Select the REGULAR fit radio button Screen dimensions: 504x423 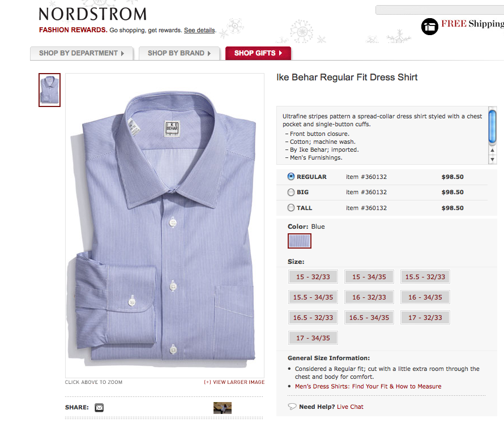(291, 177)
